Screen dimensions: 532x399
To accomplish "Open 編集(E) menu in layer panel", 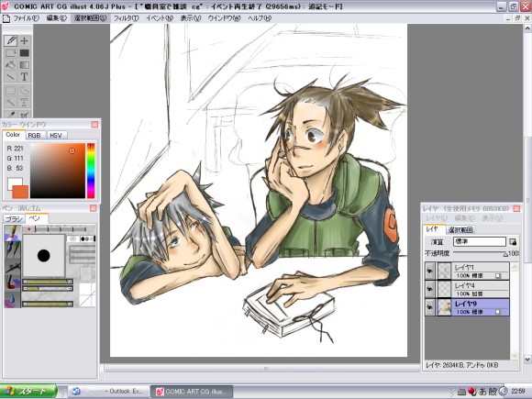I will [465, 218].
